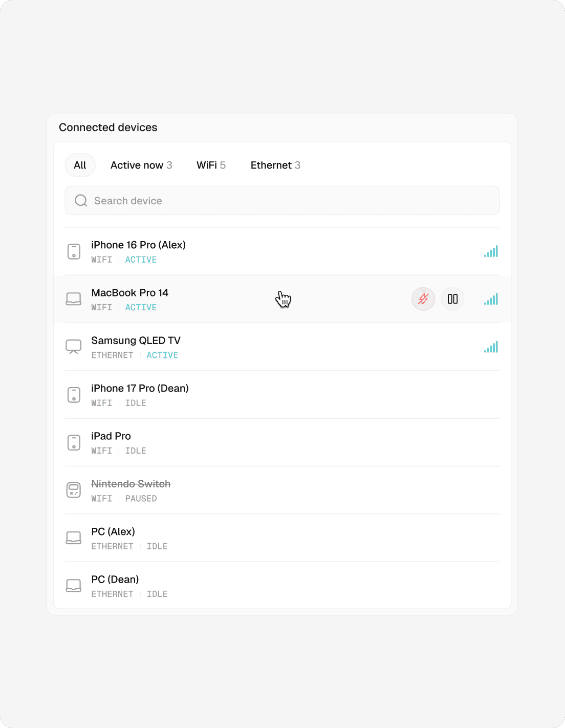Viewport: 565px width, 728px height.
Task: Select MacBook Pro 14 device name
Action: [130, 293]
